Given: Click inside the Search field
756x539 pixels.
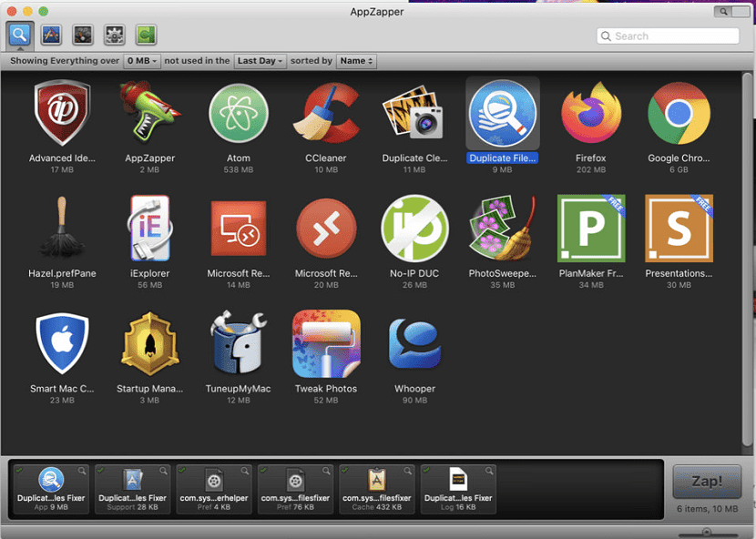Looking at the screenshot, I should click(x=668, y=36).
